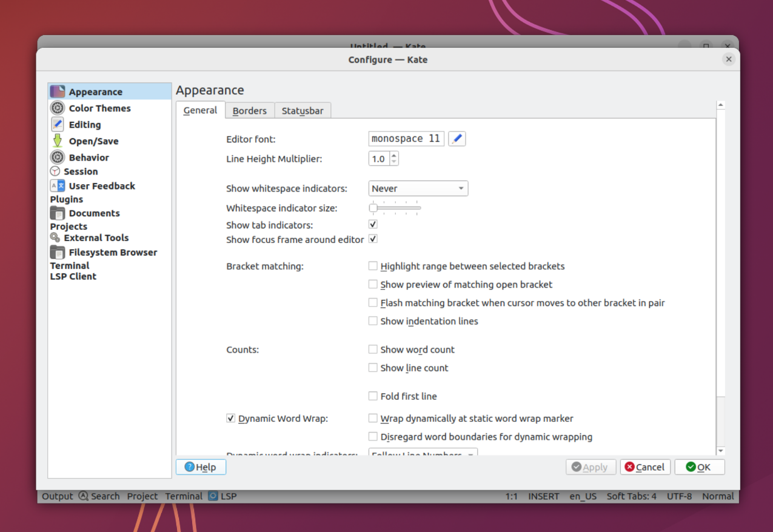Enable Show word count
This screenshot has height=532, width=773.
(373, 350)
